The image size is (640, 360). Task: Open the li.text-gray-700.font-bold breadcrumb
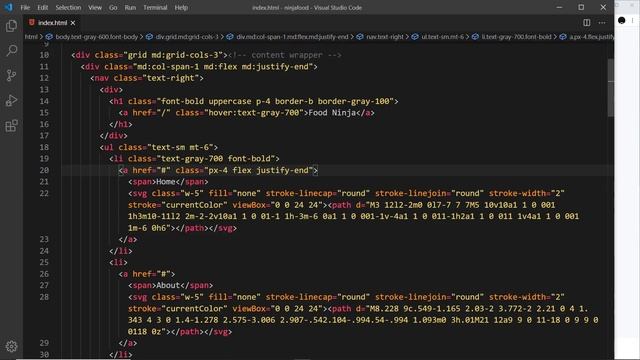point(512,37)
